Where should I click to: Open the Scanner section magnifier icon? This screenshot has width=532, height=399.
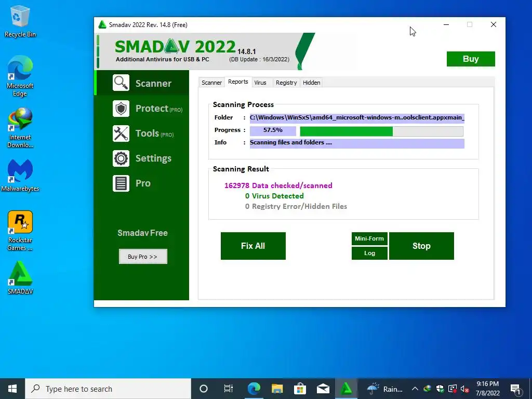click(x=121, y=83)
